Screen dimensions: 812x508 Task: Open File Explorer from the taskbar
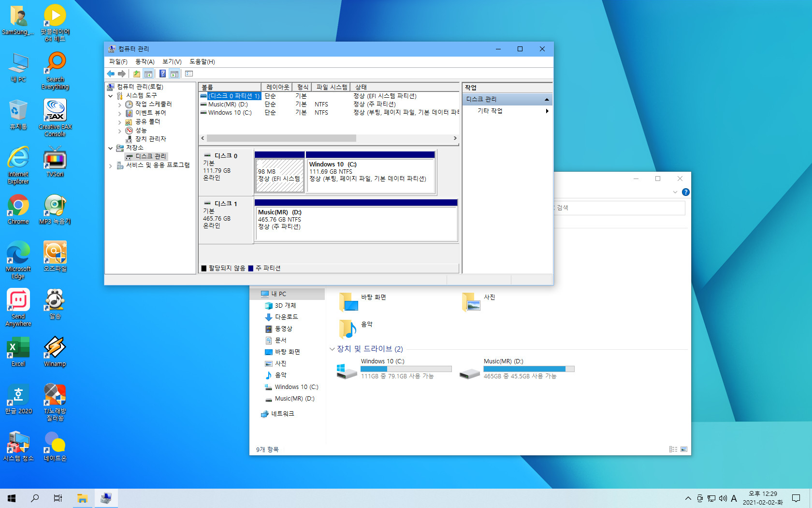(x=82, y=498)
